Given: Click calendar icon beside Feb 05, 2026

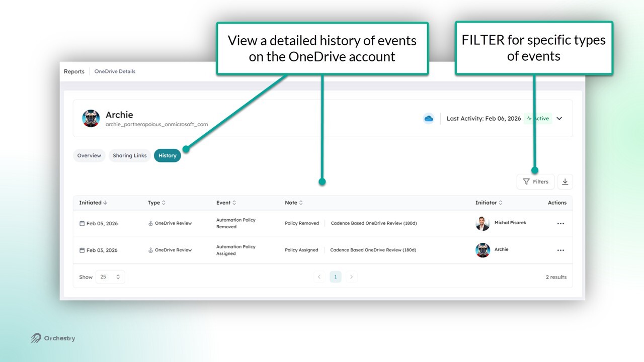Looking at the screenshot, I should [x=82, y=223].
